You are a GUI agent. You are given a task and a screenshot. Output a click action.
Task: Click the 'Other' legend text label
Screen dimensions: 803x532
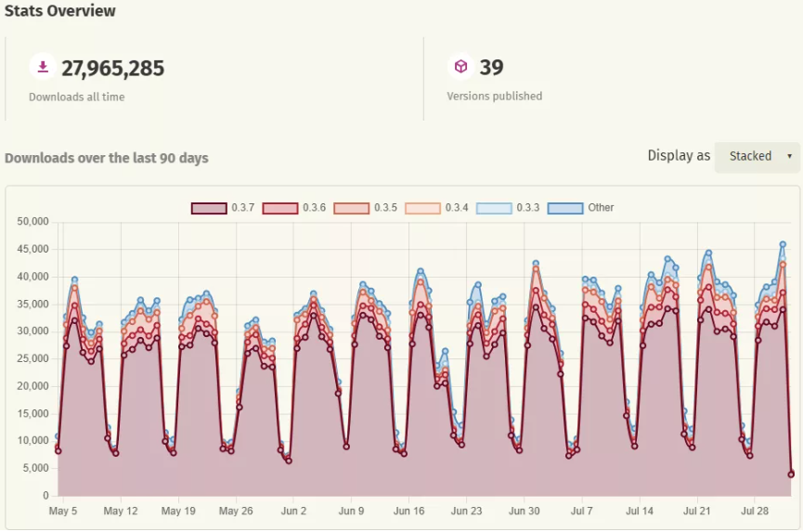click(x=601, y=208)
